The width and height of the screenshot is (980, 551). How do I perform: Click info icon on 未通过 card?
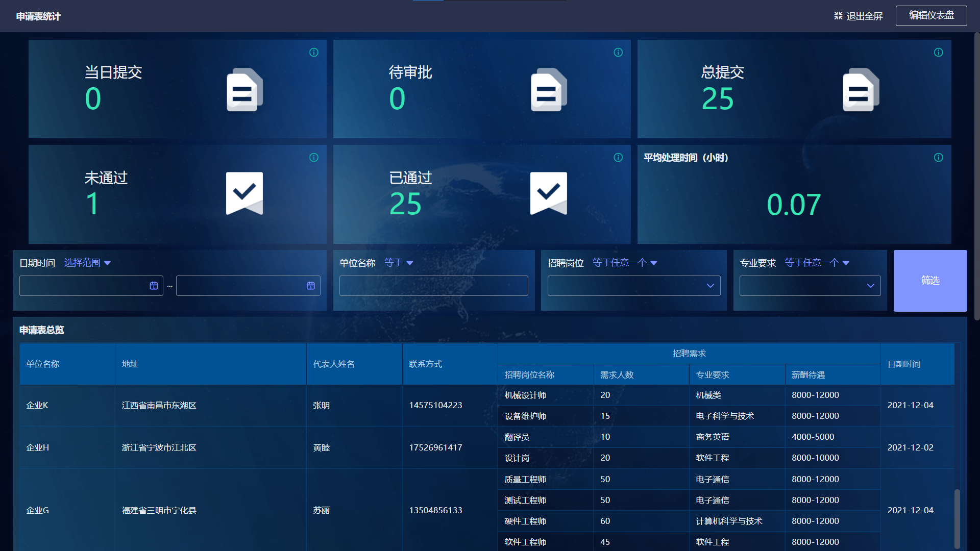(314, 158)
